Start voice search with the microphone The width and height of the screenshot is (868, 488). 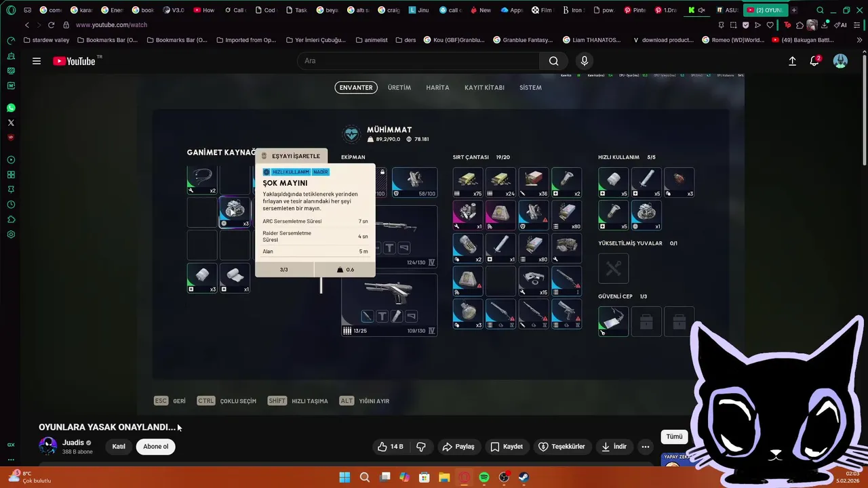(585, 61)
